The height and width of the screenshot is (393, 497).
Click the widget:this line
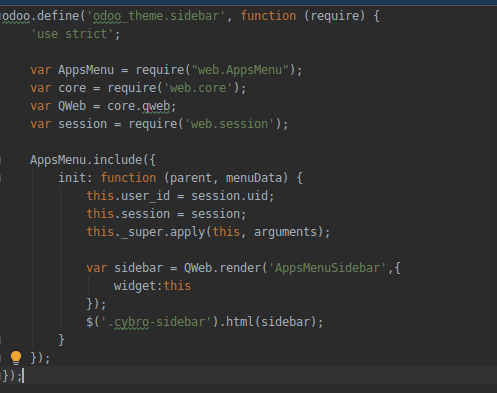tap(152, 286)
